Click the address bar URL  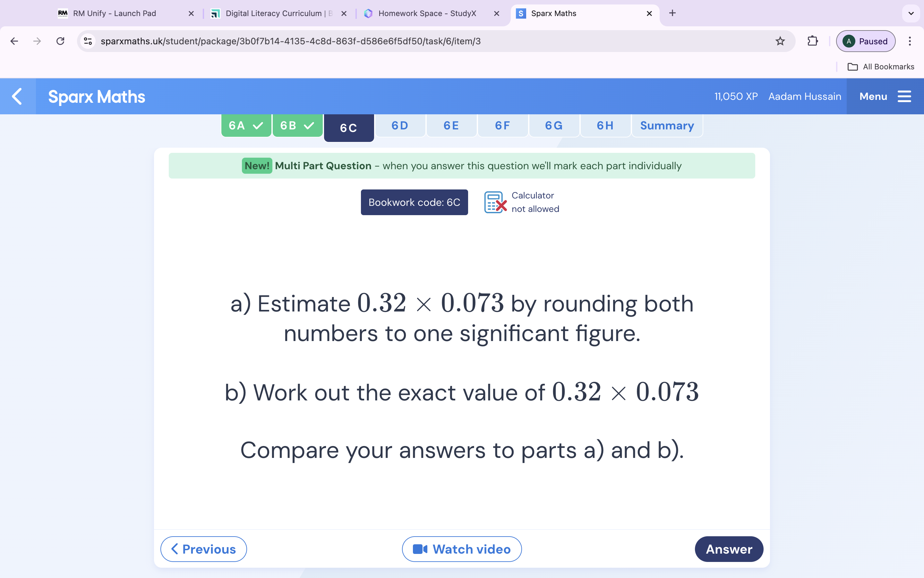tap(291, 41)
